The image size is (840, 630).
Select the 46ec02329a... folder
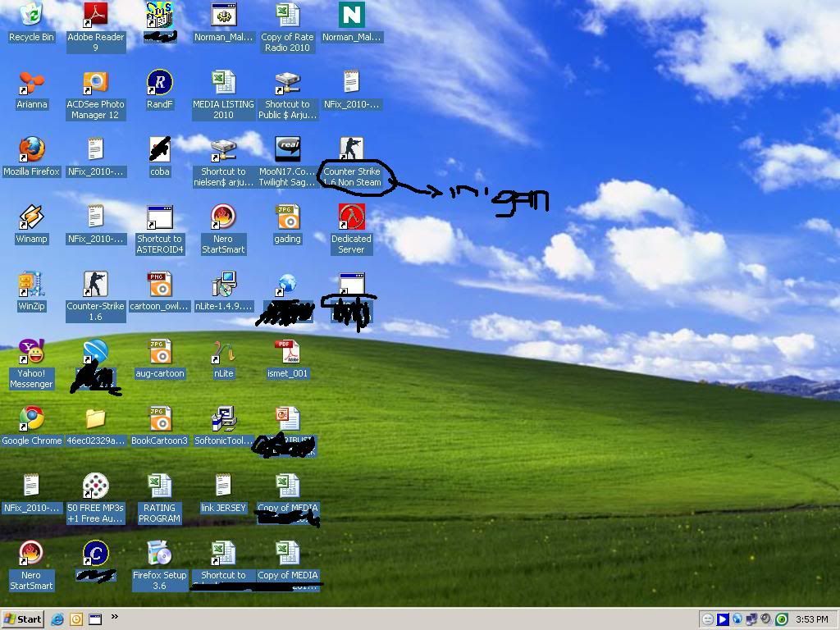[95, 426]
